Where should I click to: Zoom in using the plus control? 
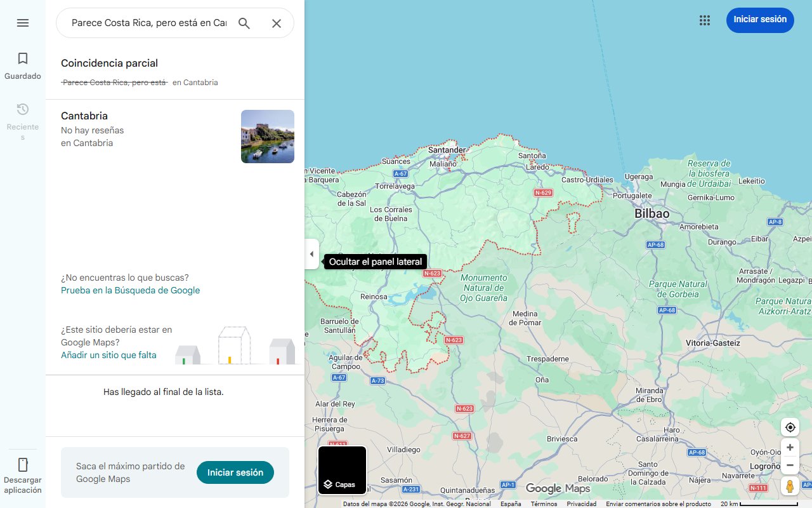point(790,447)
